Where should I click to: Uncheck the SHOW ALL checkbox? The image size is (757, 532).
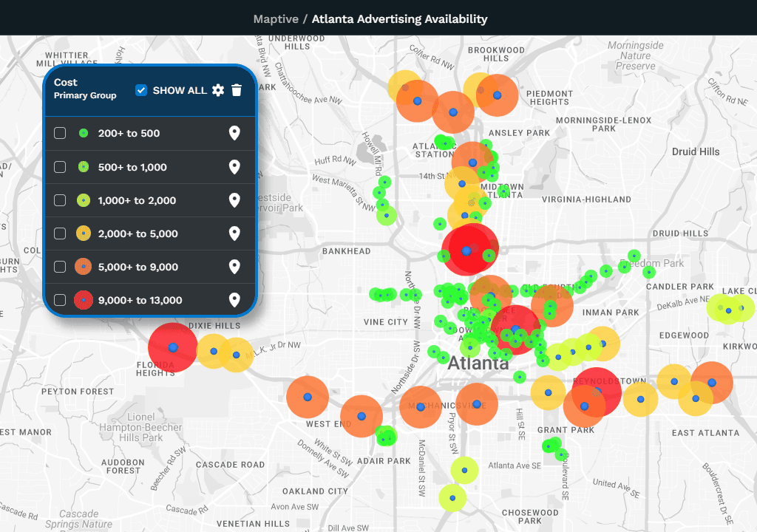pyautogui.click(x=141, y=90)
